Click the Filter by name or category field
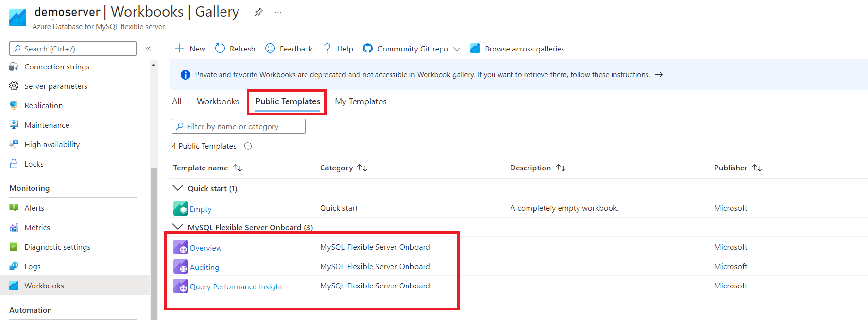The height and width of the screenshot is (320, 868). [238, 126]
